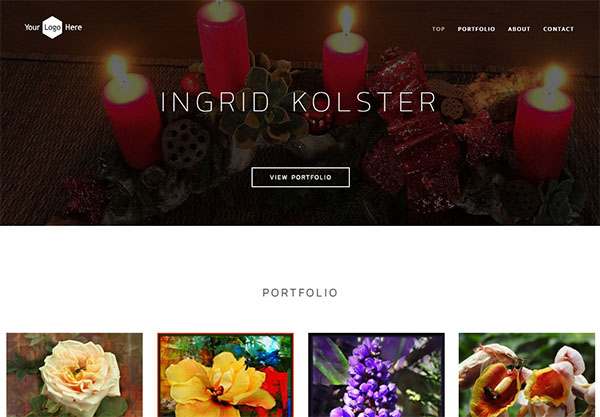Open the orange and white blossoms thumbnail

(527, 375)
